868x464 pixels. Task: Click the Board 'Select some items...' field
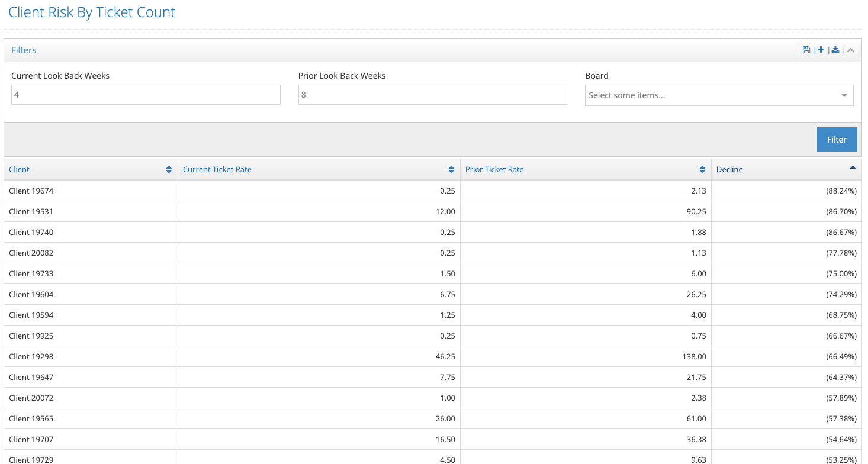pos(719,95)
